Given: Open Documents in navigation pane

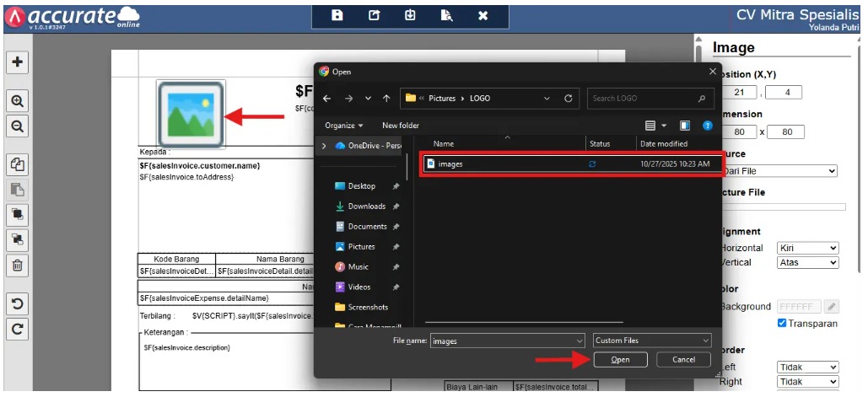Looking at the screenshot, I should [x=367, y=227].
